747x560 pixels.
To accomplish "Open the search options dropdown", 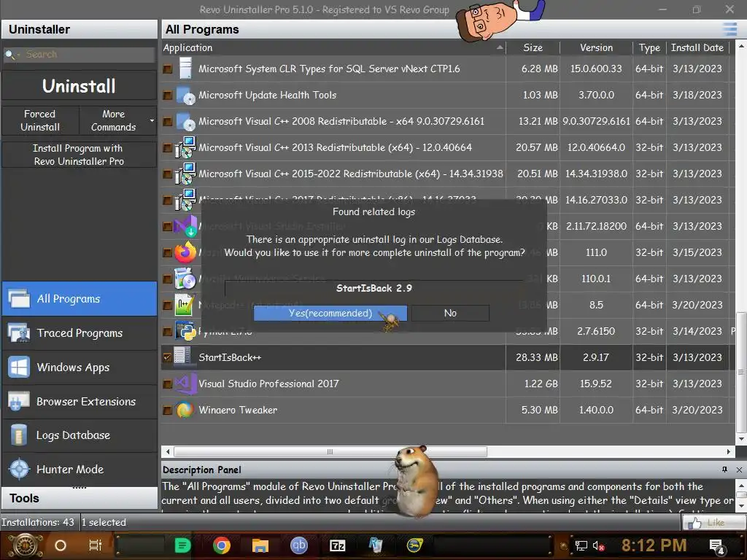I will point(18,55).
